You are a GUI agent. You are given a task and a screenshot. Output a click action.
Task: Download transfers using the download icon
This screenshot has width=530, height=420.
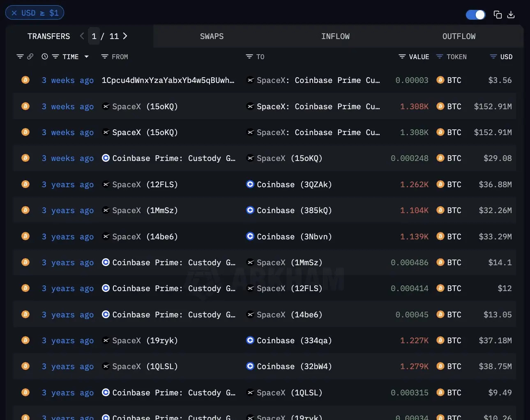point(511,15)
